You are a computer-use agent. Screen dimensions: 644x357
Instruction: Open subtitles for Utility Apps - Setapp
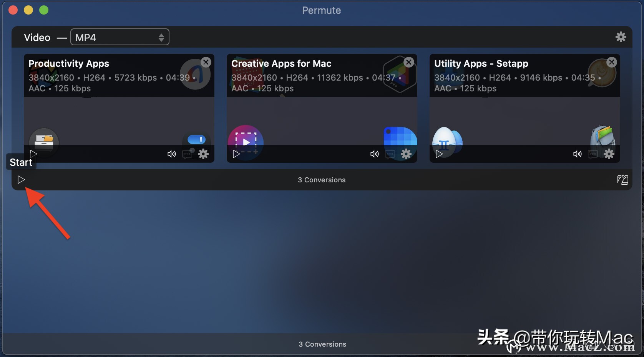pos(593,154)
